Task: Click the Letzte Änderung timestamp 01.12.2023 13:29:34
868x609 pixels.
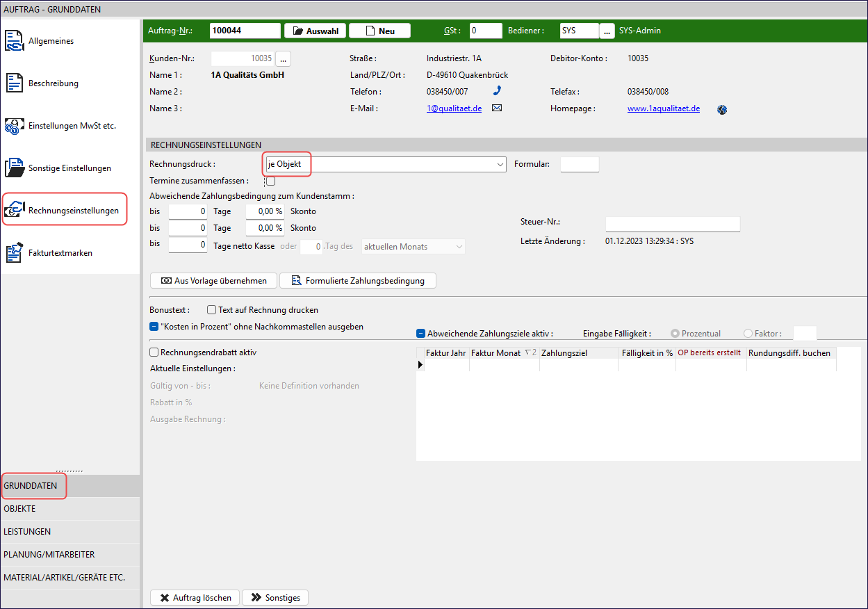Action: tap(639, 241)
